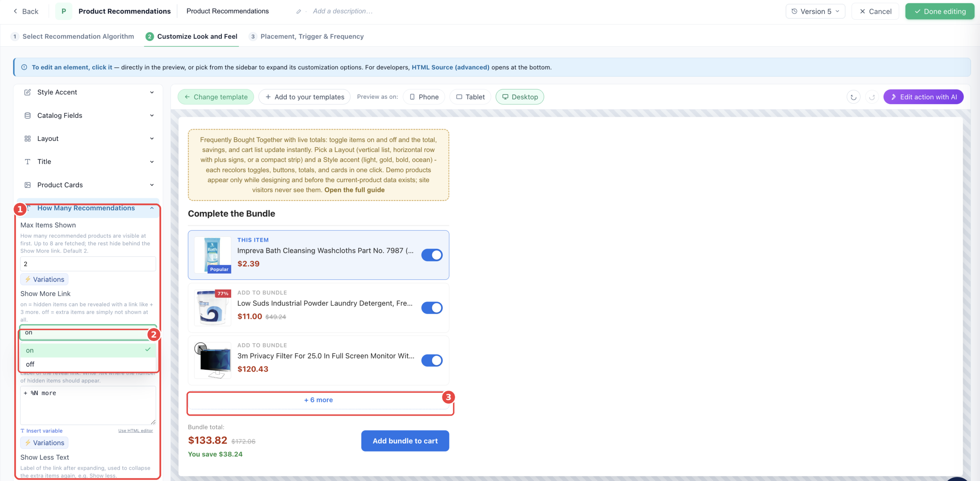The width and height of the screenshot is (980, 481).
Task: Preview as Phone
Action: 424,97
